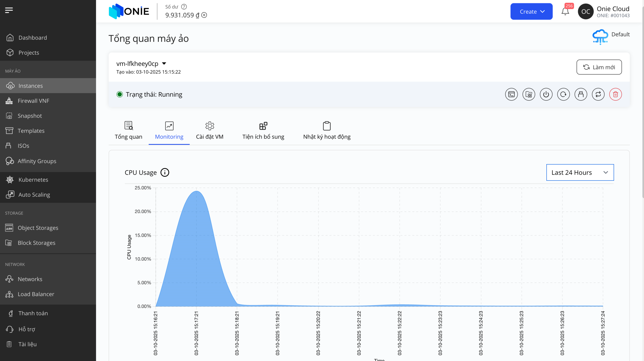Click the red delete VM trash icon
Screen dimensions: 644x361
(x=615, y=94)
